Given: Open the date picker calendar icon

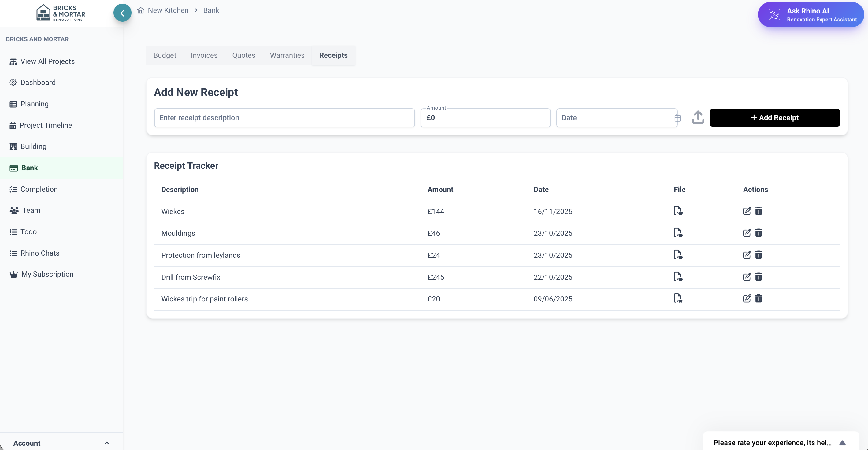Looking at the screenshot, I should [678, 118].
